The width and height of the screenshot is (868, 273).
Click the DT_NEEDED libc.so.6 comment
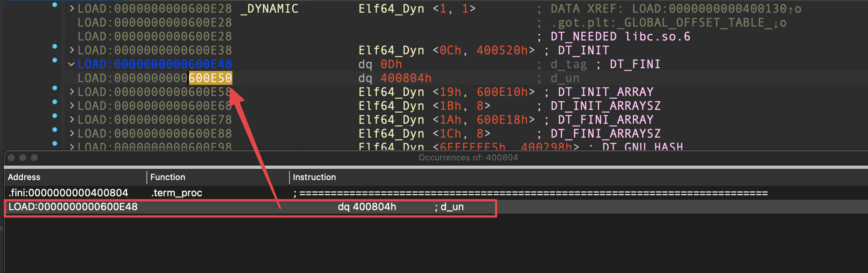coord(621,36)
